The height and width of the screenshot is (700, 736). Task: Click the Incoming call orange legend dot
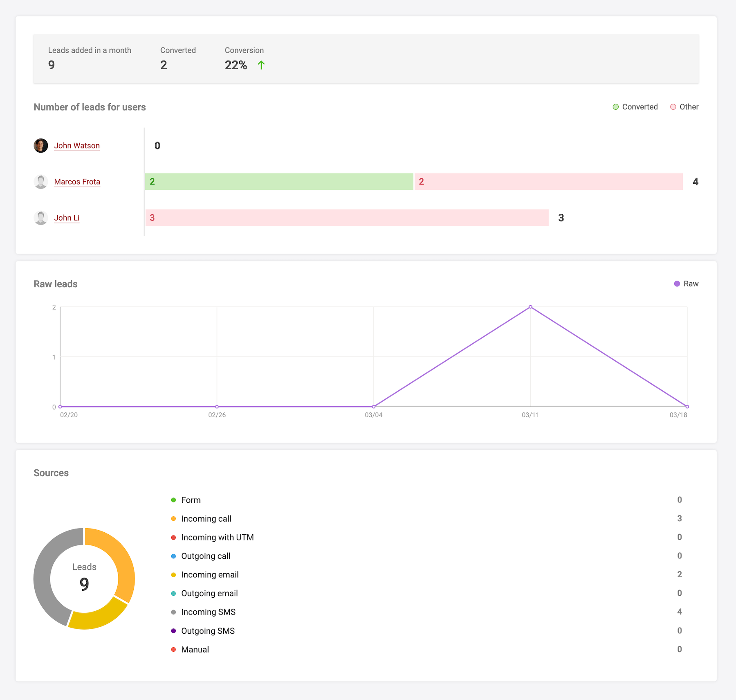tap(173, 519)
